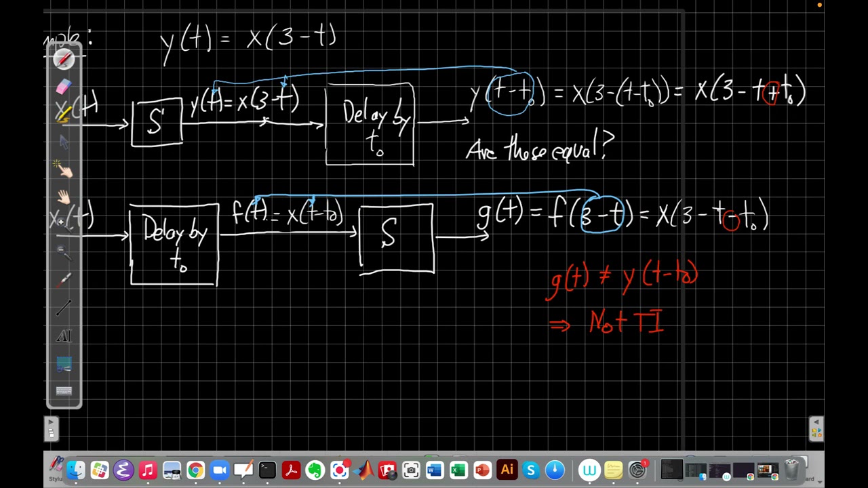The height and width of the screenshot is (488, 868).
Task: Select the paintbrush tool
Action: click(64, 280)
